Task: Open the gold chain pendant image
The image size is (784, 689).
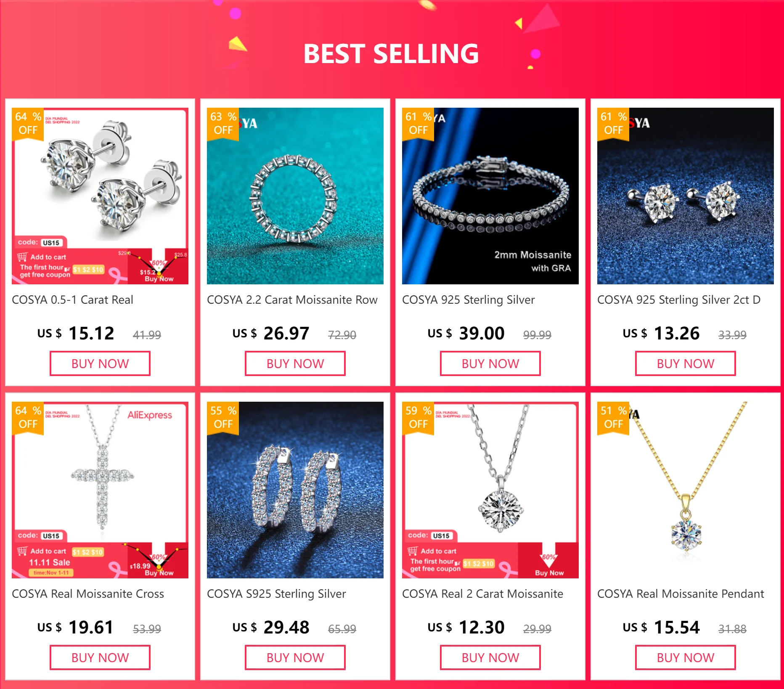Action: [686, 490]
